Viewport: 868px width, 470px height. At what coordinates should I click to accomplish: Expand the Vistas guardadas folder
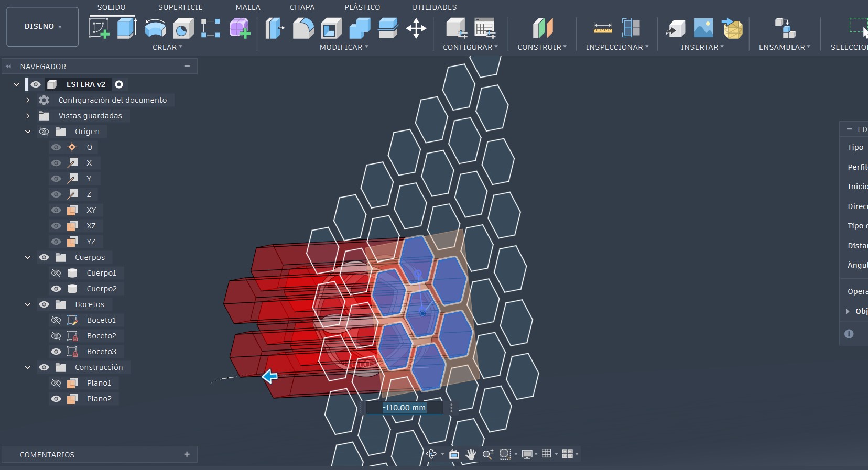click(28, 116)
